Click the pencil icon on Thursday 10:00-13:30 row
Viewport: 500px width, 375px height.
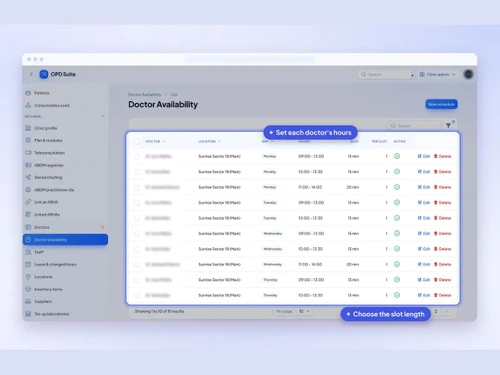420,295
